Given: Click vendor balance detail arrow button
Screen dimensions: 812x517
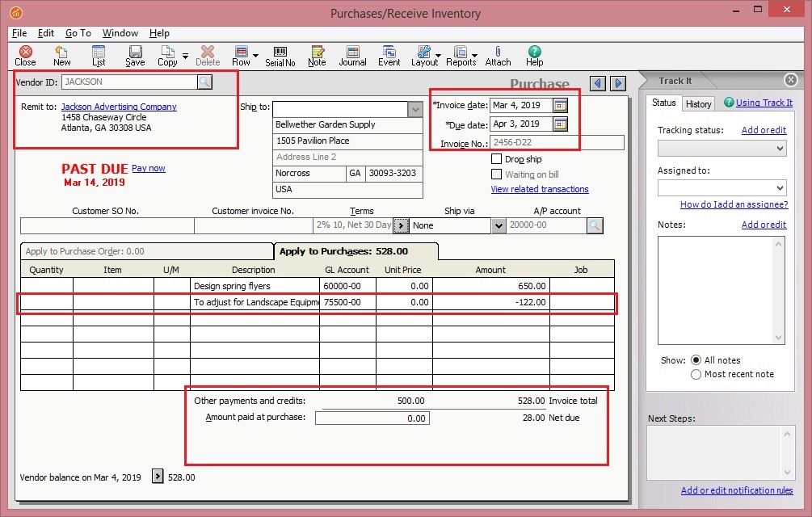Looking at the screenshot, I should click(x=158, y=476).
